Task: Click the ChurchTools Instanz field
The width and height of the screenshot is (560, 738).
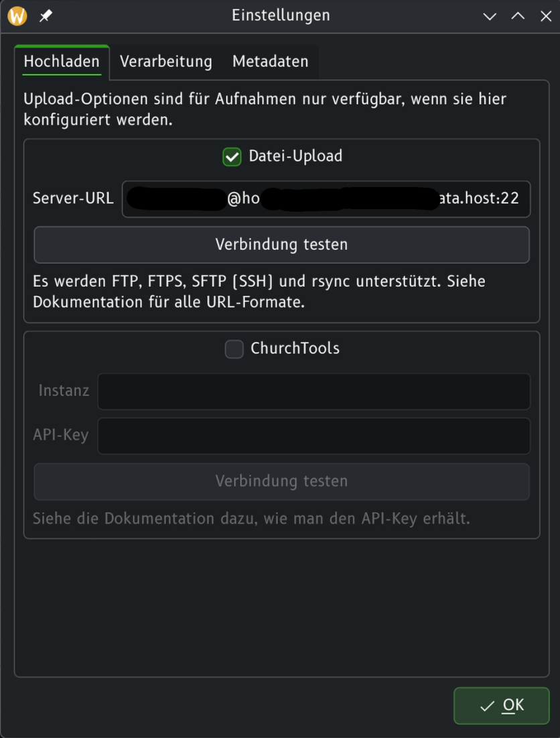Action: (x=313, y=391)
